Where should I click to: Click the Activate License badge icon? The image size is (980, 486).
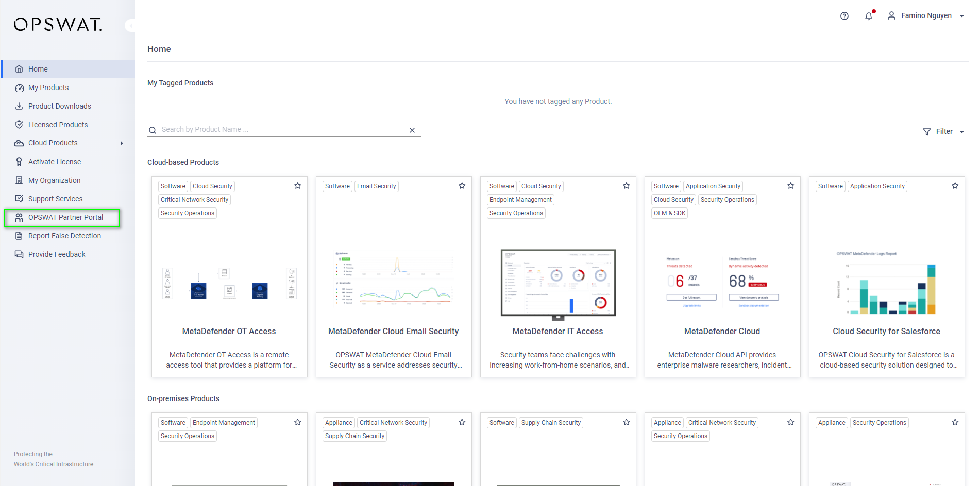click(x=19, y=162)
